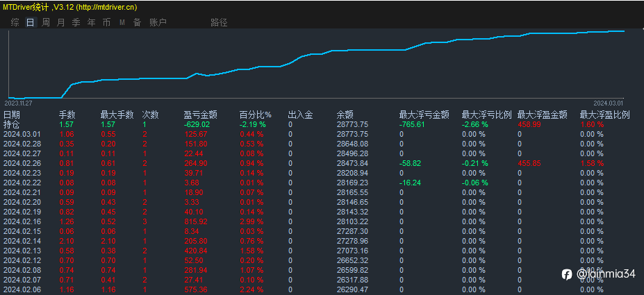This screenshot has height=295, width=644.
Task: Click the -58.82 floating loss cell
Action: click(x=410, y=163)
